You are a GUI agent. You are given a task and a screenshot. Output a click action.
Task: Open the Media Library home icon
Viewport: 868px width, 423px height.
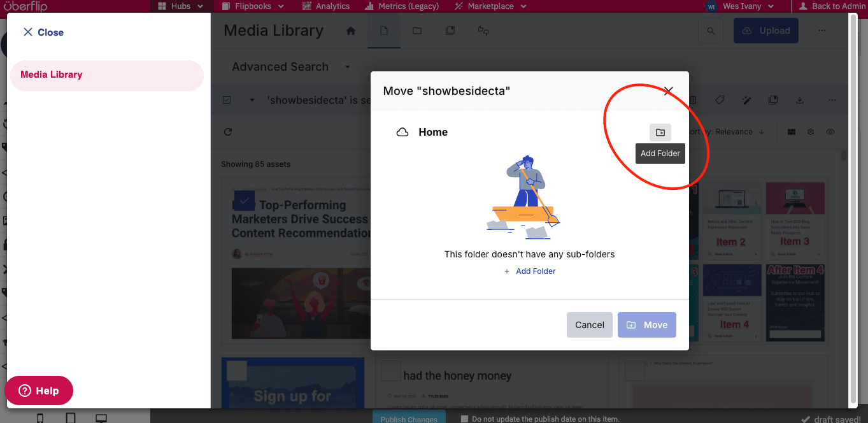click(350, 31)
